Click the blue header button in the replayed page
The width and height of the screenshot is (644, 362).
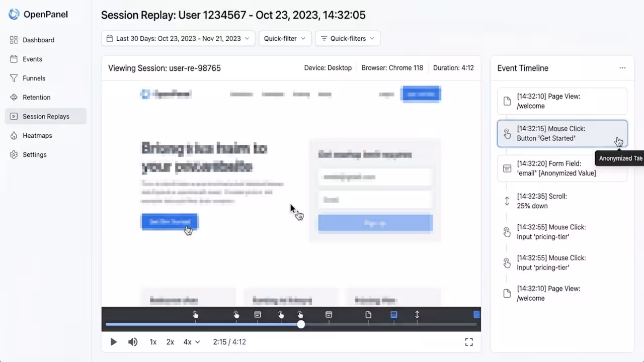(421, 94)
